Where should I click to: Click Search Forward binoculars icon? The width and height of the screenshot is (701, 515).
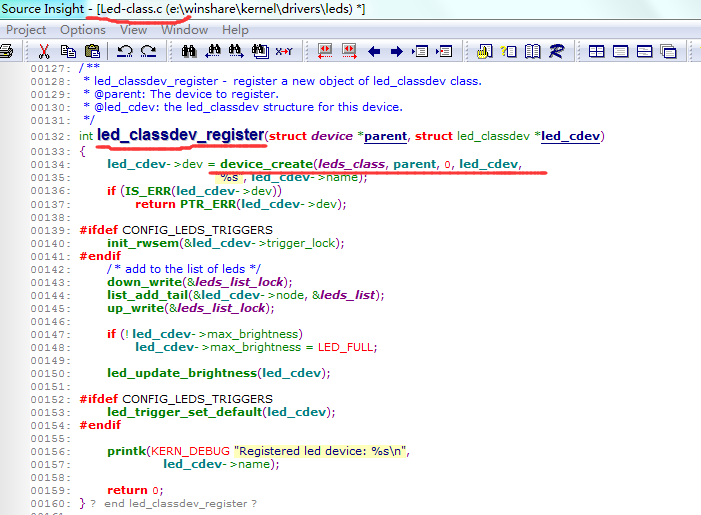click(236, 51)
